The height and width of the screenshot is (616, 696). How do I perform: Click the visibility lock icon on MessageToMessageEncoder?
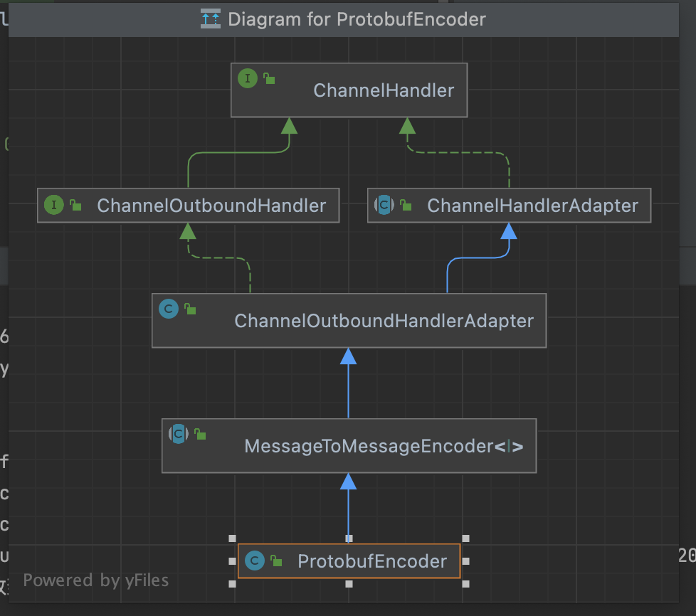click(x=201, y=434)
